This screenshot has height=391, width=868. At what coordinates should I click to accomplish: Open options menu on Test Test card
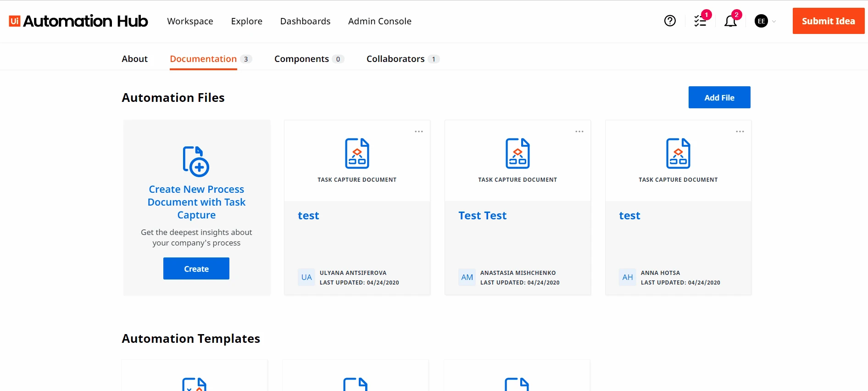(579, 132)
